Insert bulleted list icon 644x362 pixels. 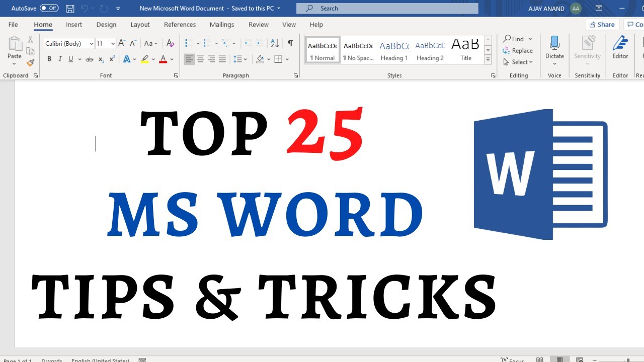189,43
